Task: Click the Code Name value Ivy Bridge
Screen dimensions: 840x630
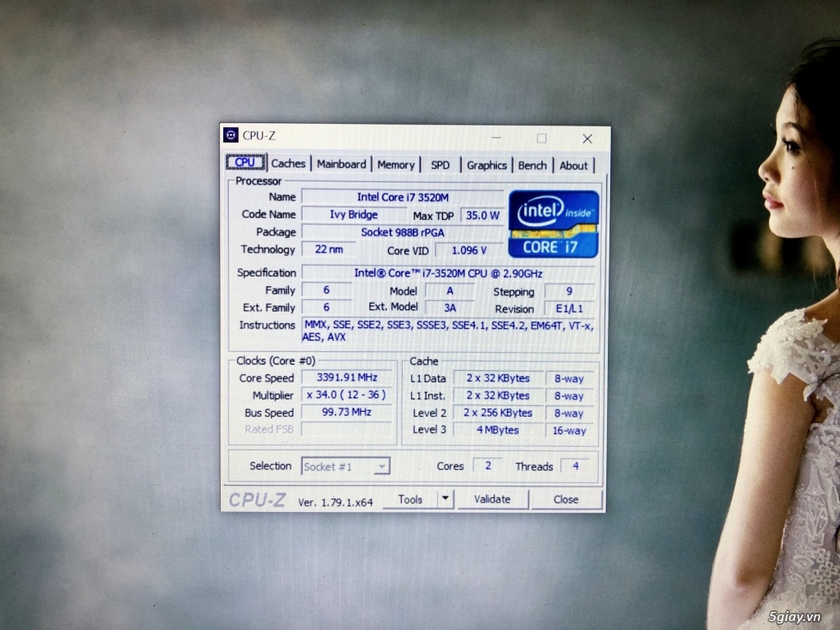Action: click(354, 214)
